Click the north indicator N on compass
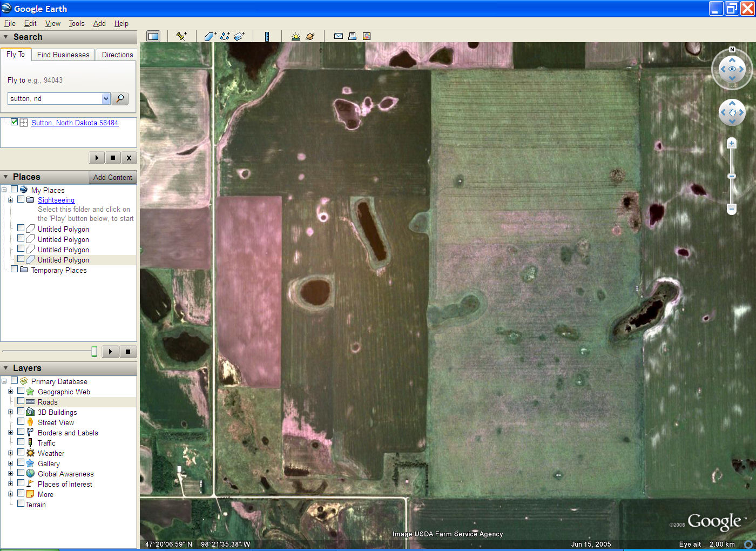 (x=732, y=50)
